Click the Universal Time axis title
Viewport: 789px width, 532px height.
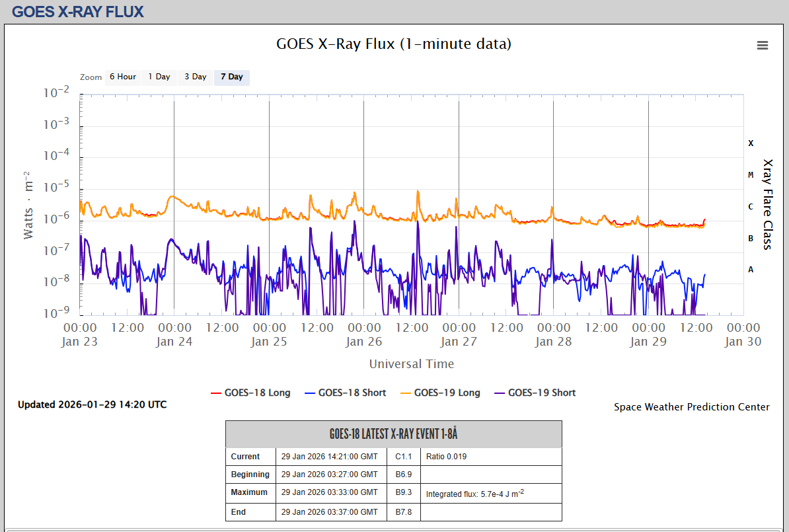point(411,363)
